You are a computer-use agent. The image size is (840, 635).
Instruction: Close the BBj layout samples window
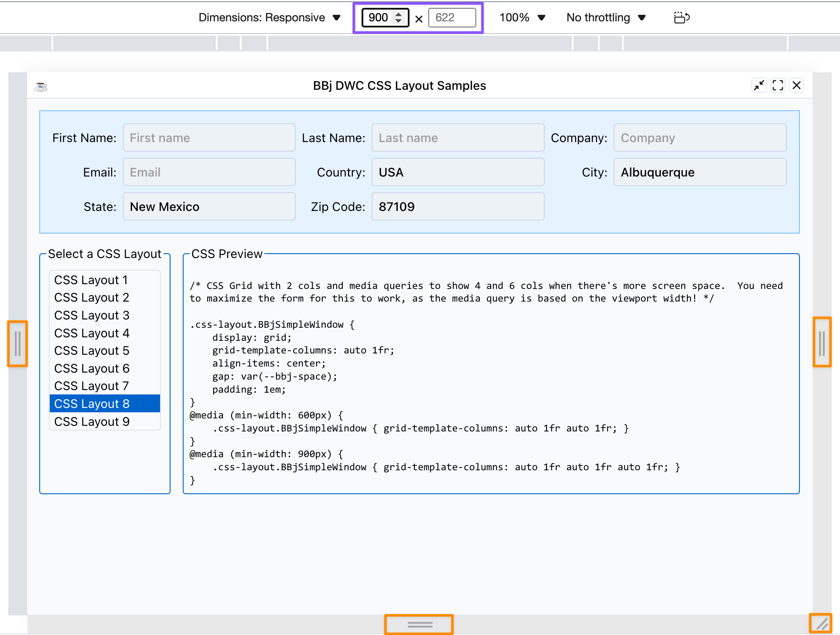[796, 85]
